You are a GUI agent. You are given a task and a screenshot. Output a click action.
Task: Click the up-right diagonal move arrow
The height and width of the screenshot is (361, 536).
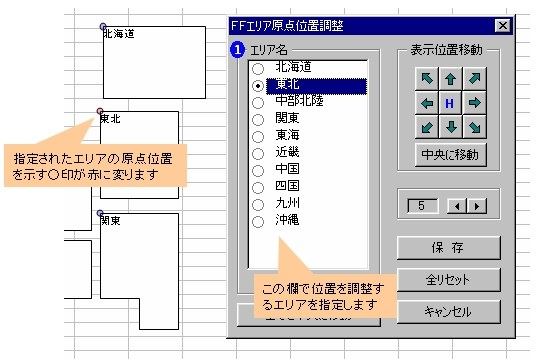(x=474, y=79)
